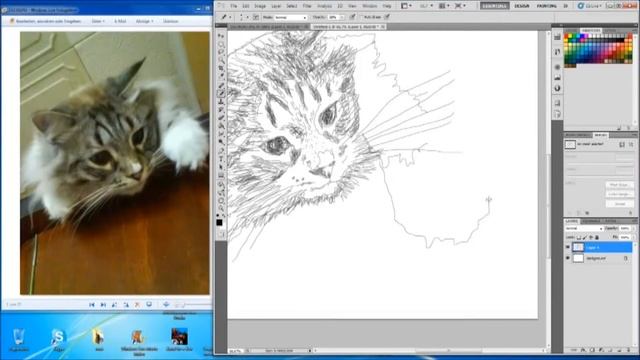Open the Image menu
The image size is (640, 360).
pyautogui.click(x=260, y=6)
